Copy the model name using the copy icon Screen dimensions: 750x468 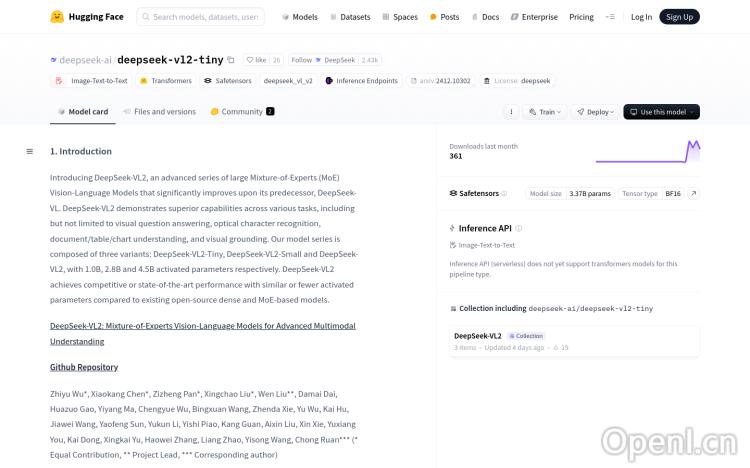(x=231, y=60)
